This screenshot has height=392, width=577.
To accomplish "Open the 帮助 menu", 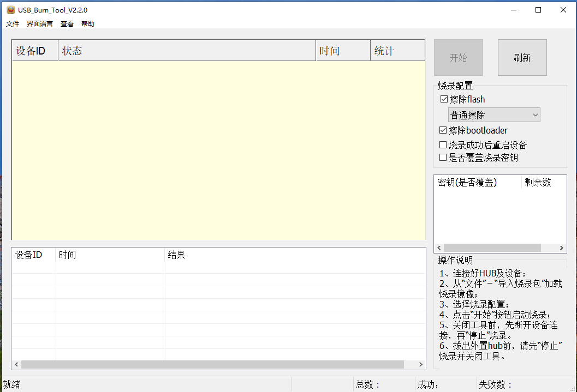I will 87,23.
